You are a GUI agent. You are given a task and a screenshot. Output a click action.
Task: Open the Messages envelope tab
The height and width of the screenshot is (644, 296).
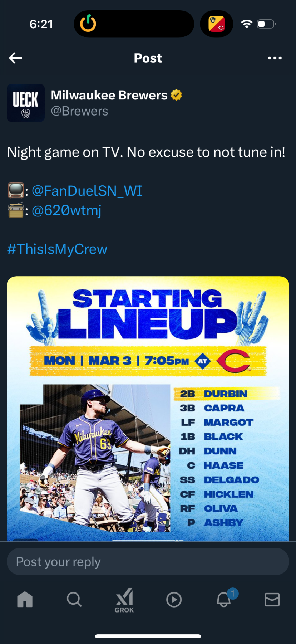coord(272,599)
